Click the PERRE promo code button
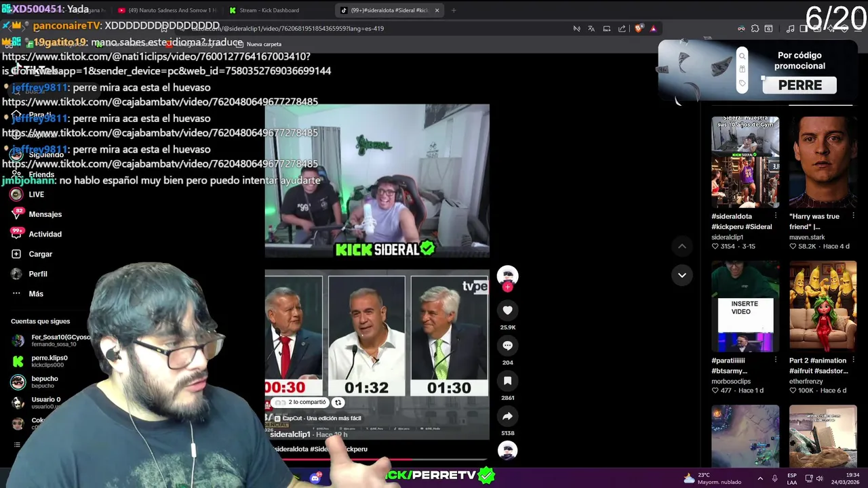Image resolution: width=868 pixels, height=488 pixels. point(800,85)
